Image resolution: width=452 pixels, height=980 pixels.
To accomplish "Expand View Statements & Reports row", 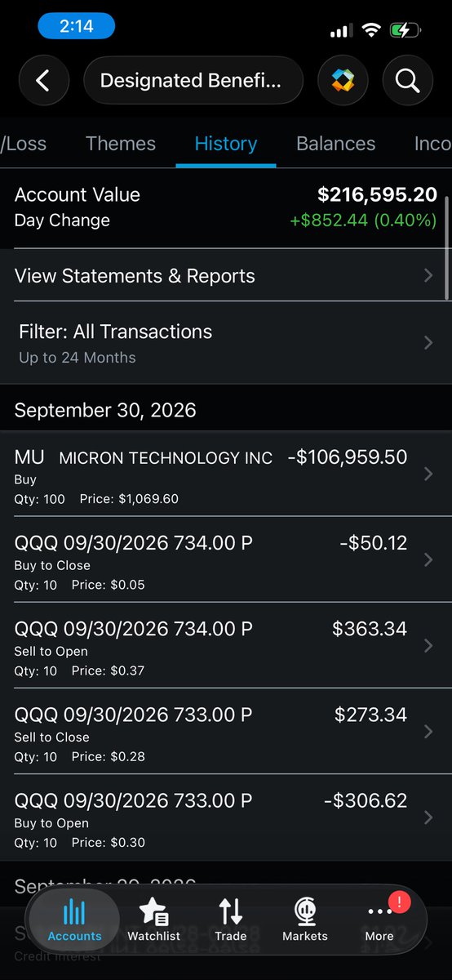I will tap(226, 275).
